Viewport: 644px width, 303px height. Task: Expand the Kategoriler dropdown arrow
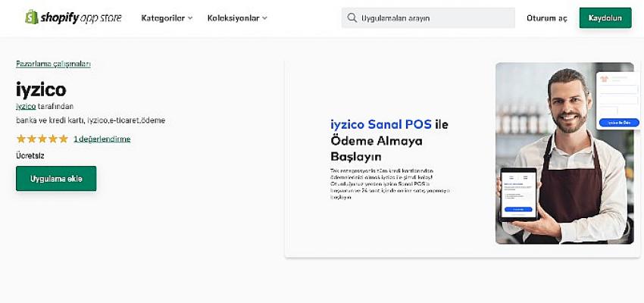click(x=190, y=18)
